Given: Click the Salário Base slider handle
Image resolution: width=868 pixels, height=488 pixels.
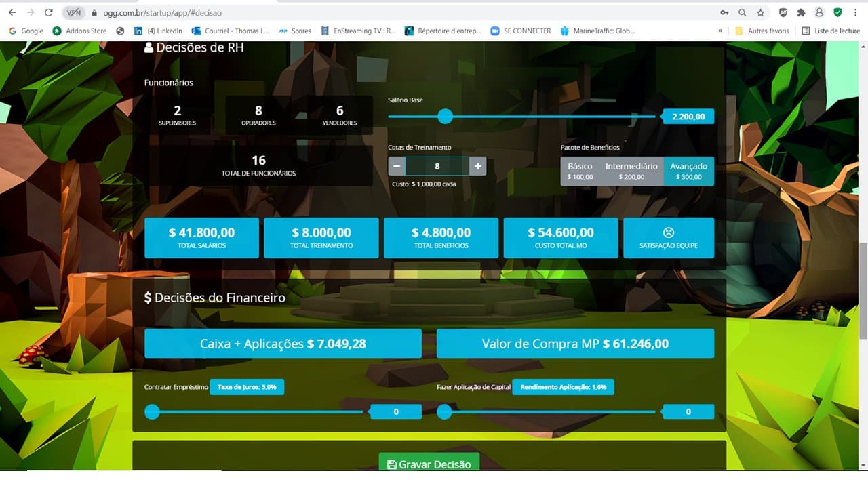Looking at the screenshot, I should pos(445,117).
